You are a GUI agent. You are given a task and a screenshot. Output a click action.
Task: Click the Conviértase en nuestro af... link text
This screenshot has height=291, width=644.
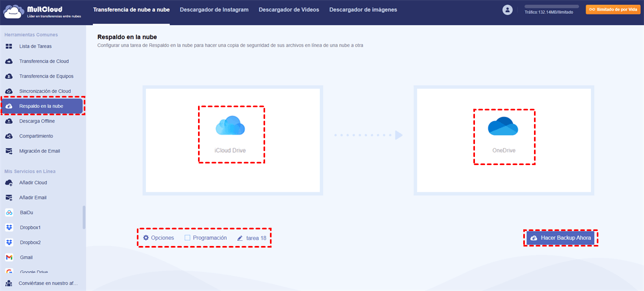[x=48, y=283]
